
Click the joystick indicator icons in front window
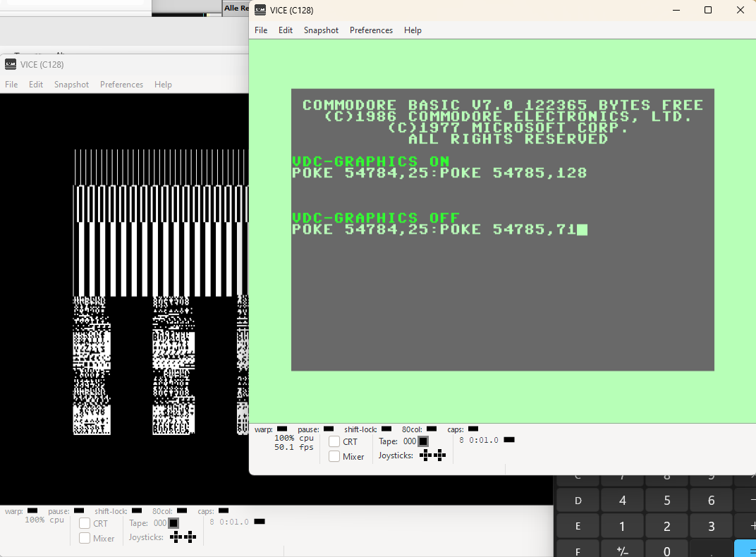tap(432, 455)
